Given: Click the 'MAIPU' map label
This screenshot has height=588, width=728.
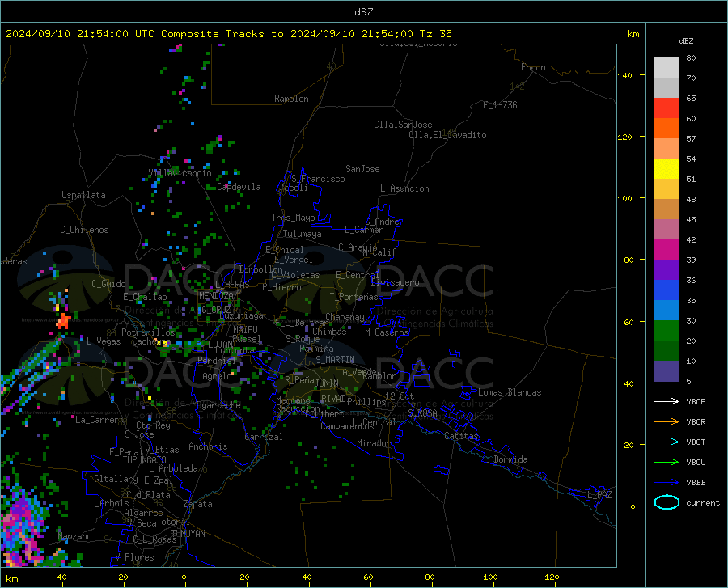Looking at the screenshot, I should 245,329.
